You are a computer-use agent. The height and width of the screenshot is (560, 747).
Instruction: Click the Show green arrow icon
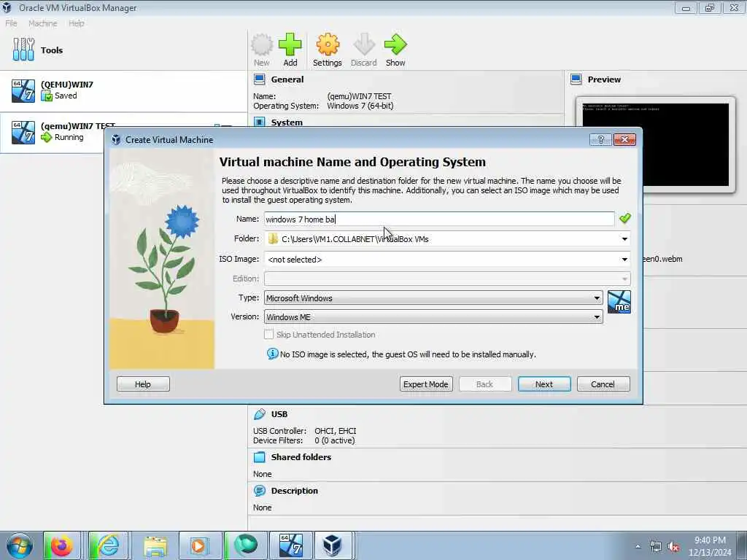[x=395, y=44]
